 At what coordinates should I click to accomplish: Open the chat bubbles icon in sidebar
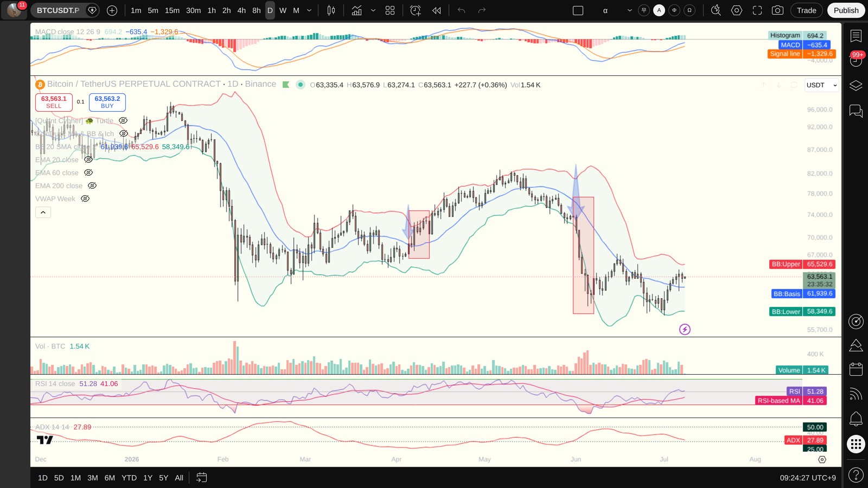pyautogui.click(x=856, y=111)
